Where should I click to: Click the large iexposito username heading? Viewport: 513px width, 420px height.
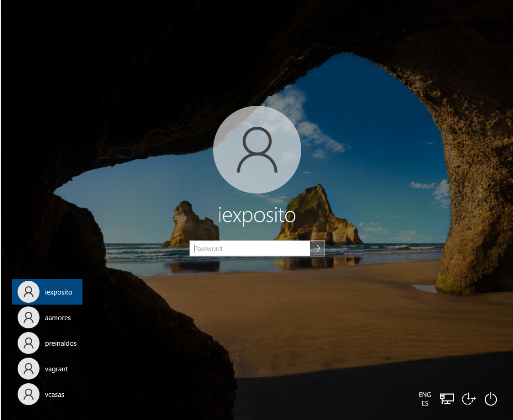pyautogui.click(x=257, y=215)
